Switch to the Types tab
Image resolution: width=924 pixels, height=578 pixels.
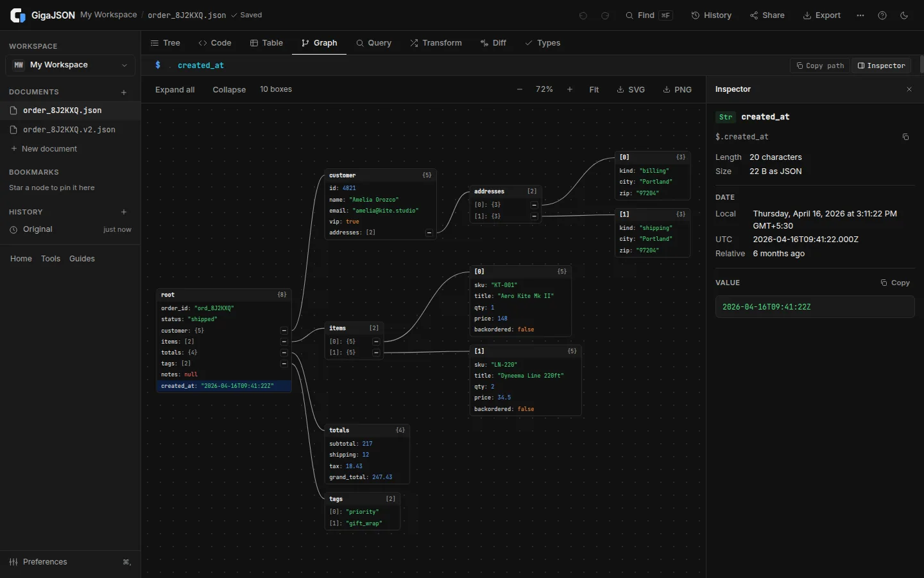pyautogui.click(x=542, y=43)
